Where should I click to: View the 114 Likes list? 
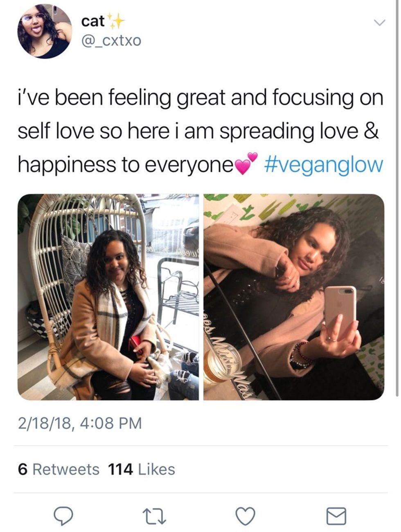tap(141, 469)
